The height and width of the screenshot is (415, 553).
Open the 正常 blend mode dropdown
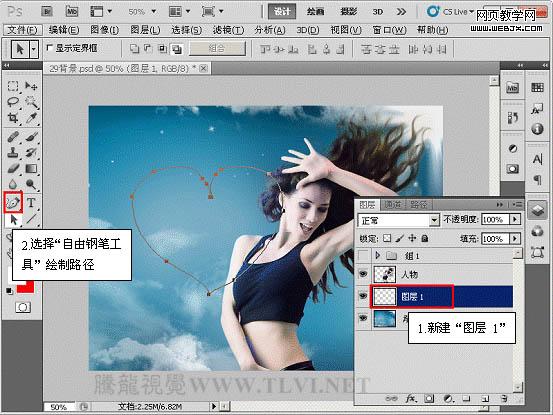(399, 220)
